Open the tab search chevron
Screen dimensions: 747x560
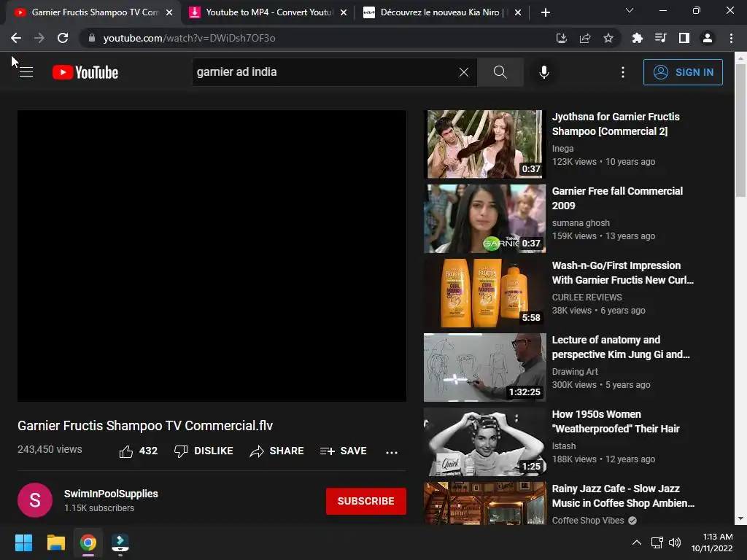(630, 10)
